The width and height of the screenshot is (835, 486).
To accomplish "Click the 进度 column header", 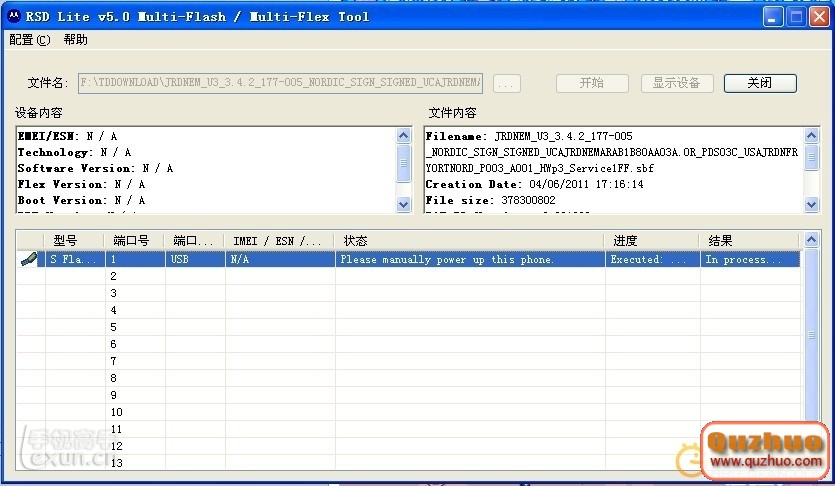I will click(653, 241).
